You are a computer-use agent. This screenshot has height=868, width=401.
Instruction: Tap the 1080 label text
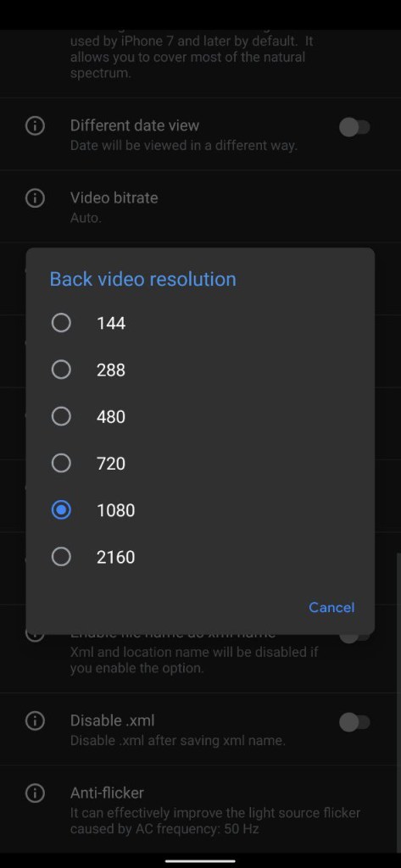[115, 509]
